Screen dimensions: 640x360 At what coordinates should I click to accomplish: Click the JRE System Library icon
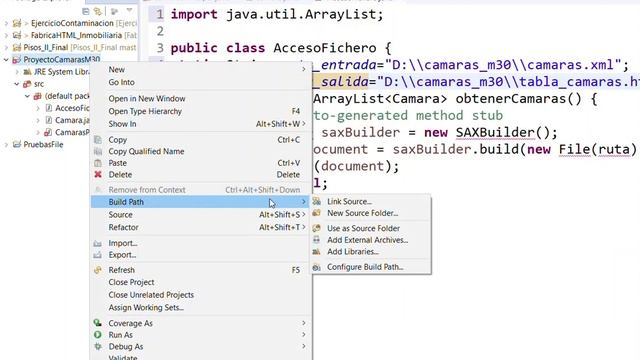click(27, 72)
